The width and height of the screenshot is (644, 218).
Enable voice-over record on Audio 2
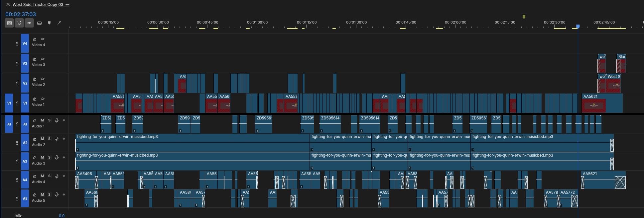coord(57,139)
